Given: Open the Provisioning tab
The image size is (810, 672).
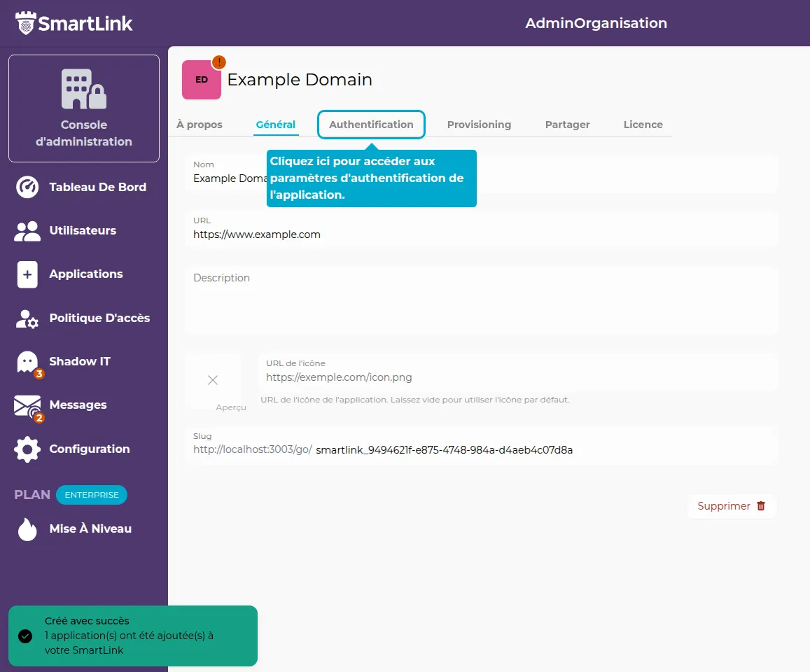Looking at the screenshot, I should 479,125.
